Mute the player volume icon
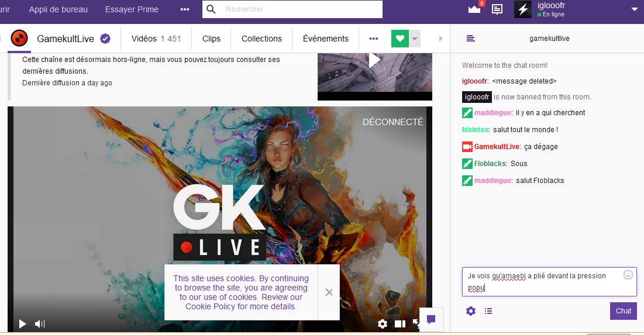This screenshot has width=644, height=335. tap(40, 324)
